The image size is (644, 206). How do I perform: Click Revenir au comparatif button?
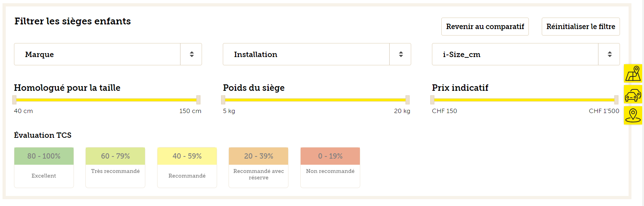pyautogui.click(x=485, y=27)
